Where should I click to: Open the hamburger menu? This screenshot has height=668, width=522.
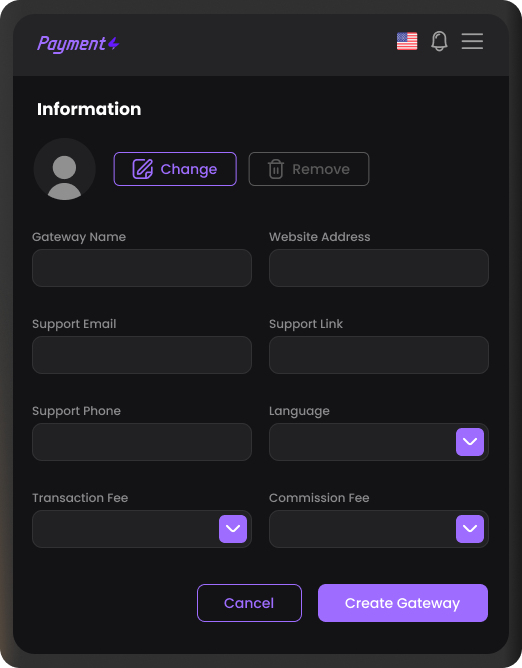click(472, 41)
